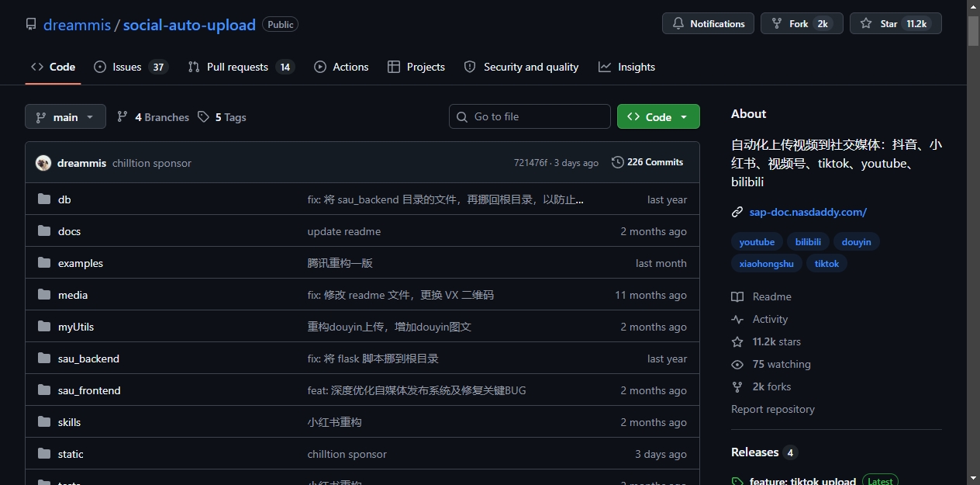Image resolution: width=980 pixels, height=485 pixels.
Task: Open the docs folder
Action: pos(69,231)
